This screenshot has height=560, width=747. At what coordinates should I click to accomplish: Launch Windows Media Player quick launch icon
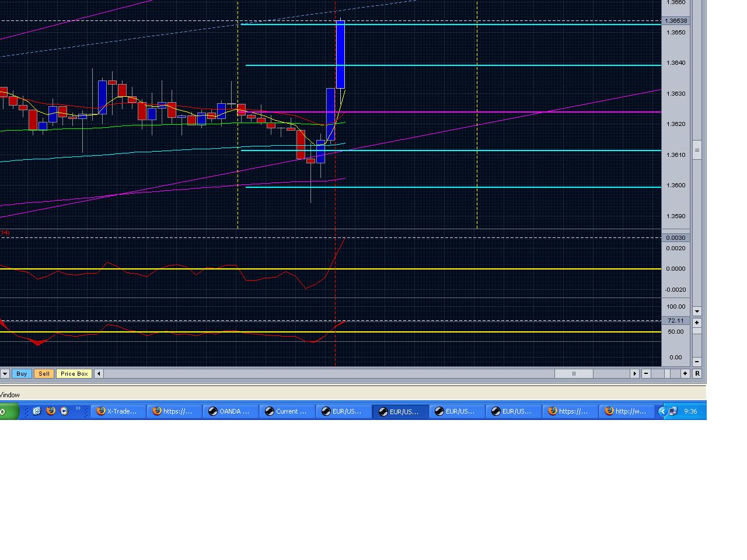tap(64, 411)
